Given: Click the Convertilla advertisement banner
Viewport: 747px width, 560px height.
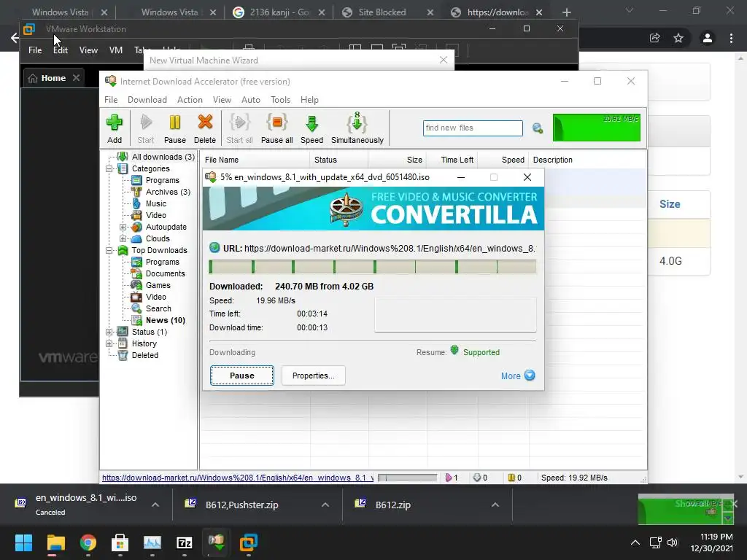Looking at the screenshot, I should 373,209.
